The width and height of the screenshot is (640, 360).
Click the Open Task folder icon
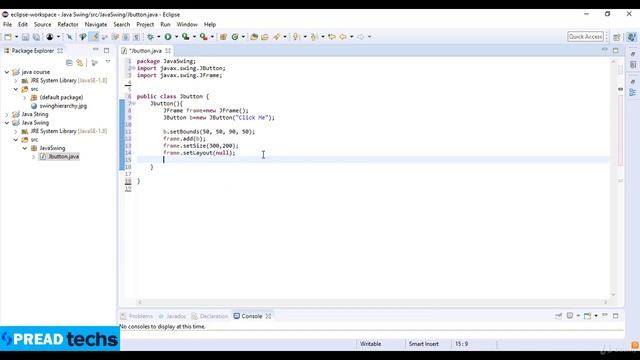(264, 37)
